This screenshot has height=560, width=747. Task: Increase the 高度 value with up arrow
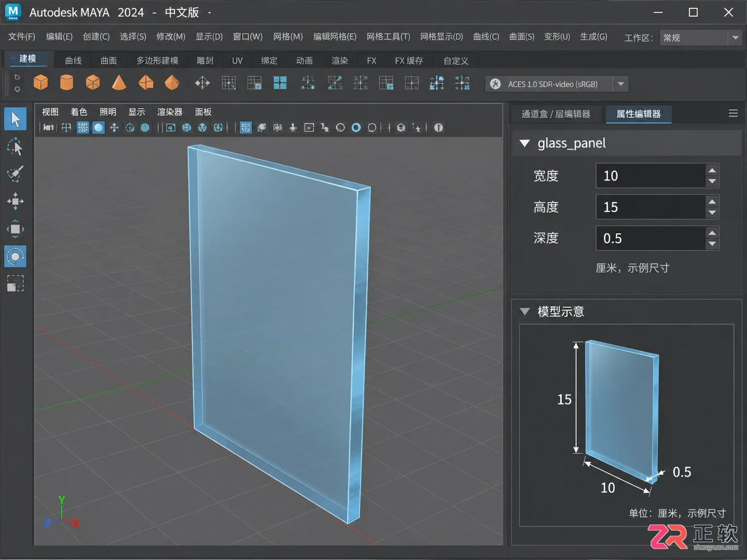[x=712, y=202]
